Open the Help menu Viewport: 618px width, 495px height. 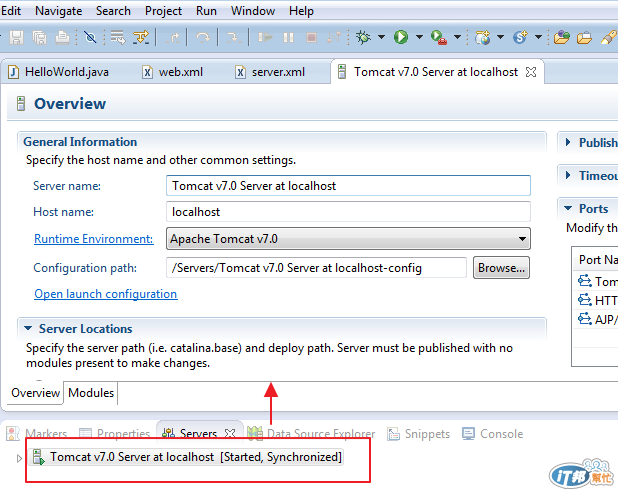point(301,11)
